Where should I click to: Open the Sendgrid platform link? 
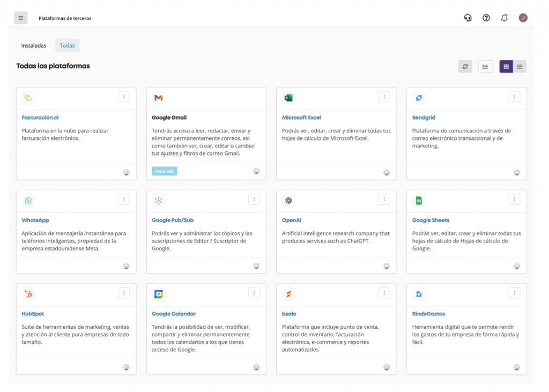coord(424,117)
